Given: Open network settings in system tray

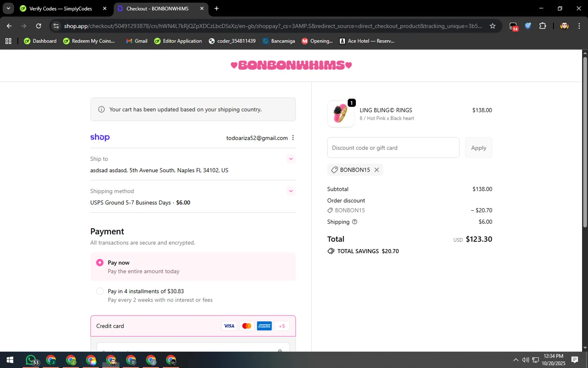Looking at the screenshot, I should 535,360.
